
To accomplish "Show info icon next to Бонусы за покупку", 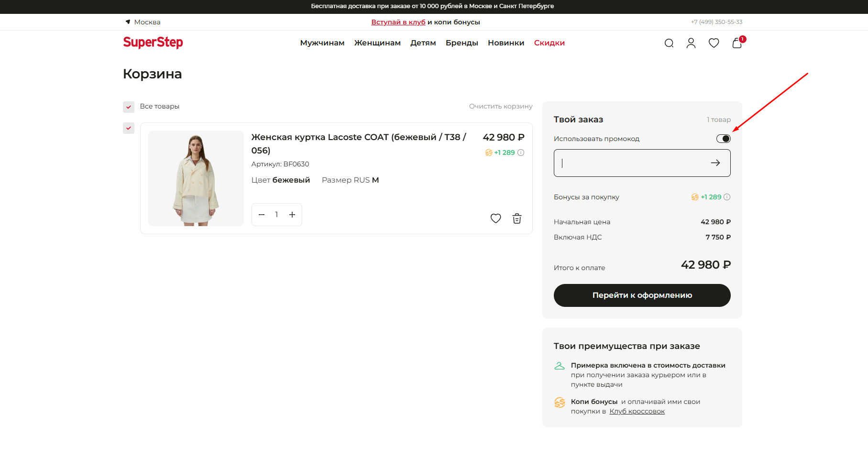I will [x=727, y=197].
